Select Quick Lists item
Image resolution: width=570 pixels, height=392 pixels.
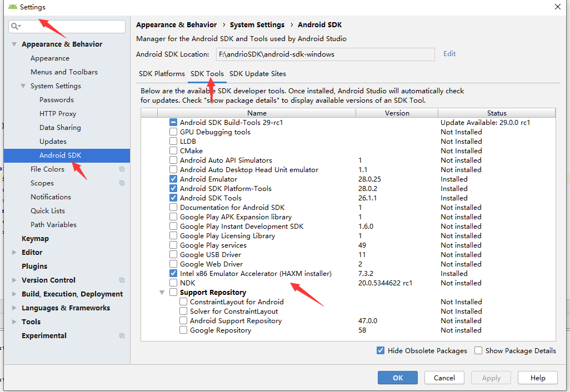click(48, 210)
